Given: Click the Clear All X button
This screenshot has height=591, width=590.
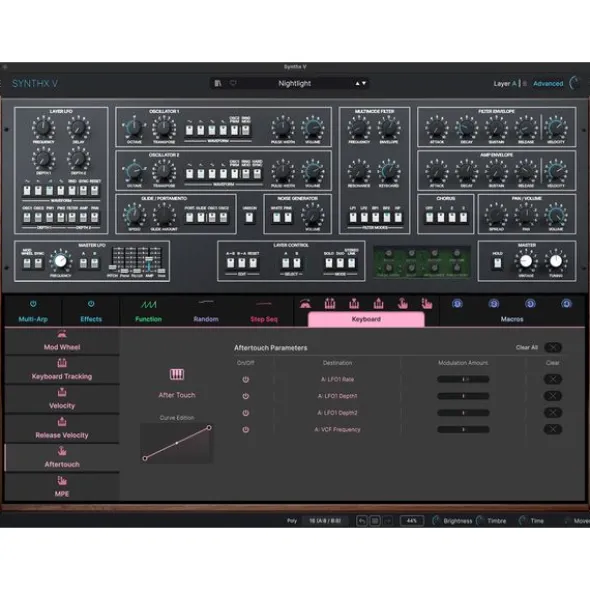Looking at the screenshot, I should [x=553, y=348].
